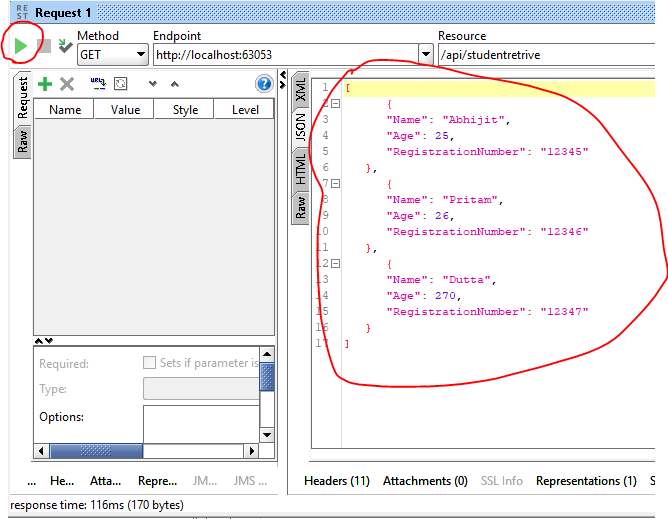Click the "Pritam" name value

[x=470, y=200]
